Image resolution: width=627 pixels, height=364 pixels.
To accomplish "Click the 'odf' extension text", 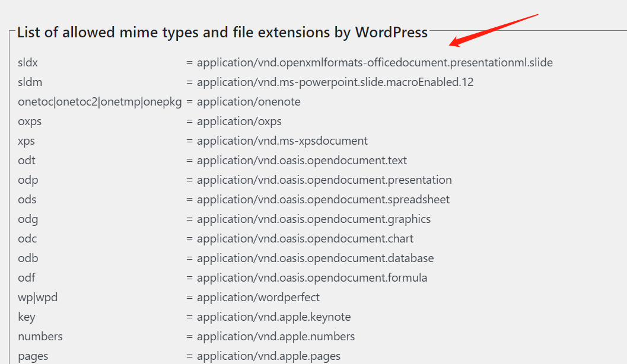I will 26,278.
